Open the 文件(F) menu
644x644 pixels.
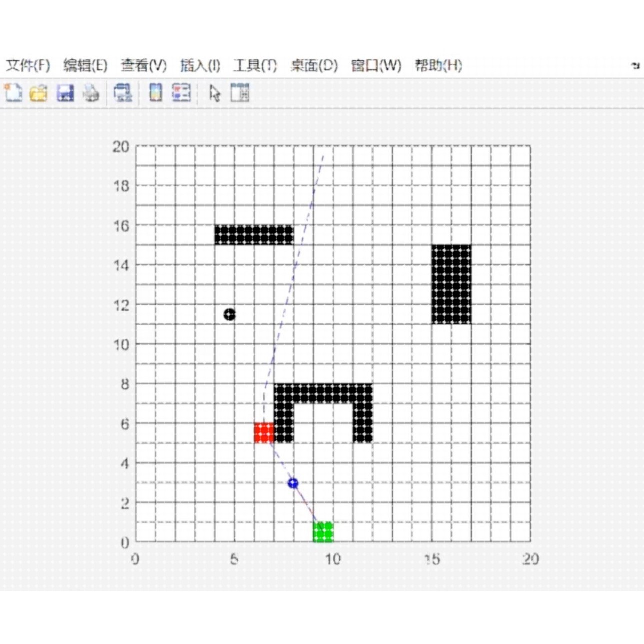[x=28, y=65]
